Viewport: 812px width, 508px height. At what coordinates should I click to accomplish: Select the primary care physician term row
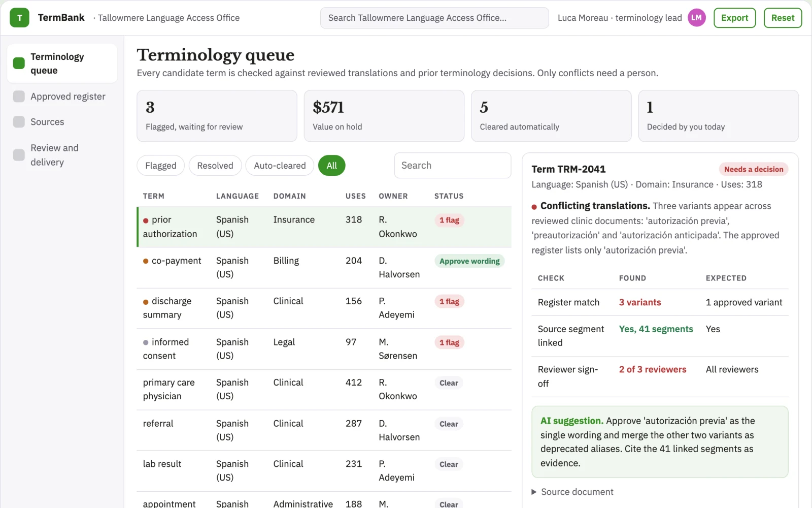point(324,390)
